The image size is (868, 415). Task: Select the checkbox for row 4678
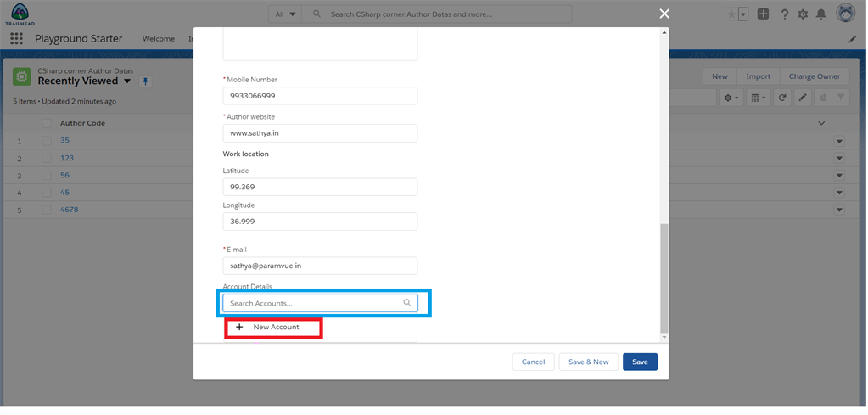pyautogui.click(x=47, y=210)
